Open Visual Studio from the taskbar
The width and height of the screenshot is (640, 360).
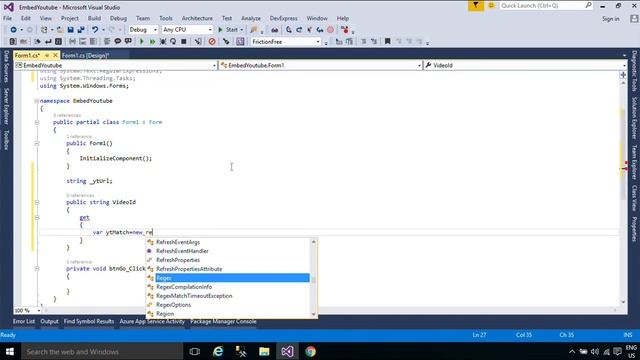coord(287,351)
